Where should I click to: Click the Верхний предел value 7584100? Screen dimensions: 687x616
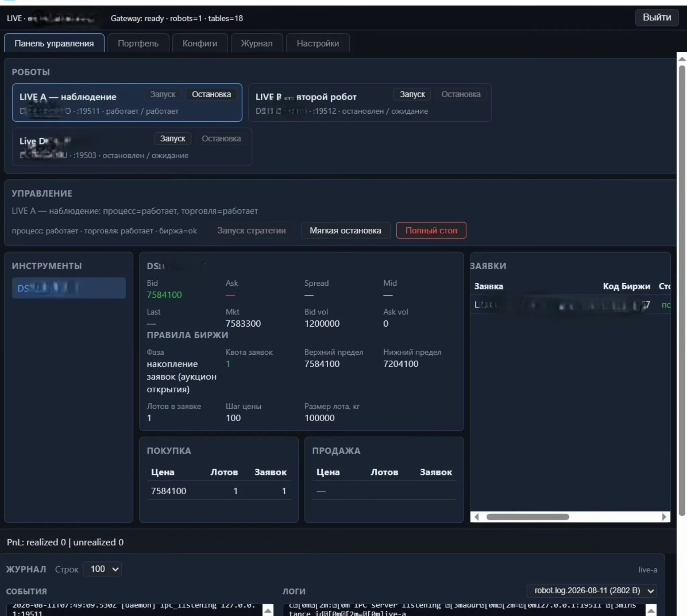(322, 364)
